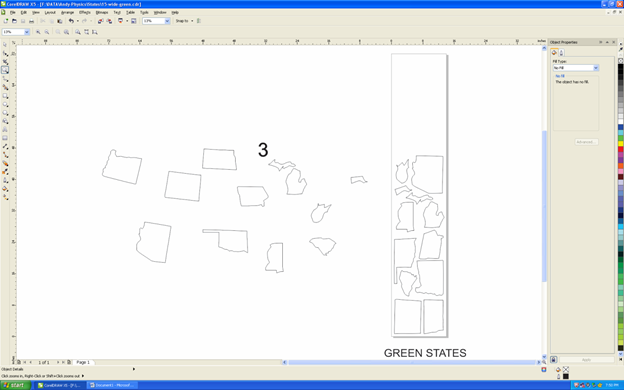Click the Windows start button
The image size is (624, 390).
(15, 385)
